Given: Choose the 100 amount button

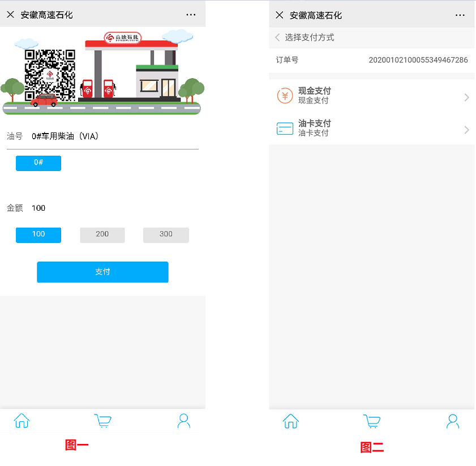Looking at the screenshot, I should [x=38, y=235].
